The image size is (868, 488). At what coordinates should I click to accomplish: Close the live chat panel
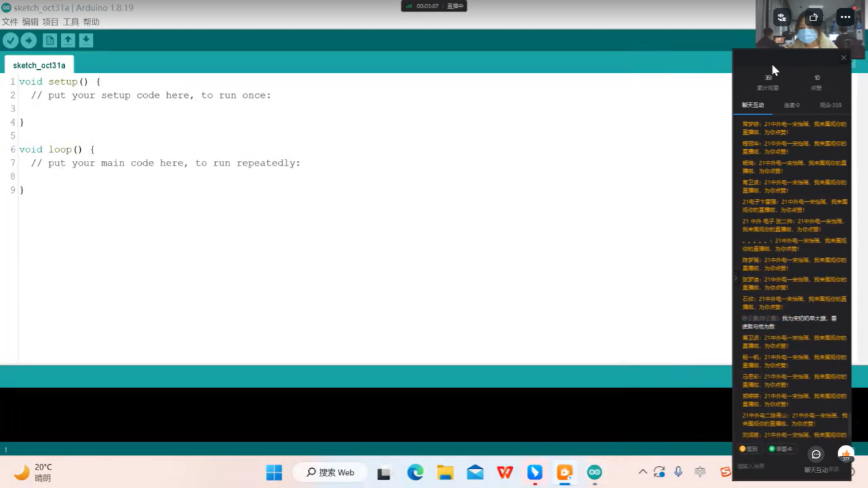pyautogui.click(x=843, y=57)
